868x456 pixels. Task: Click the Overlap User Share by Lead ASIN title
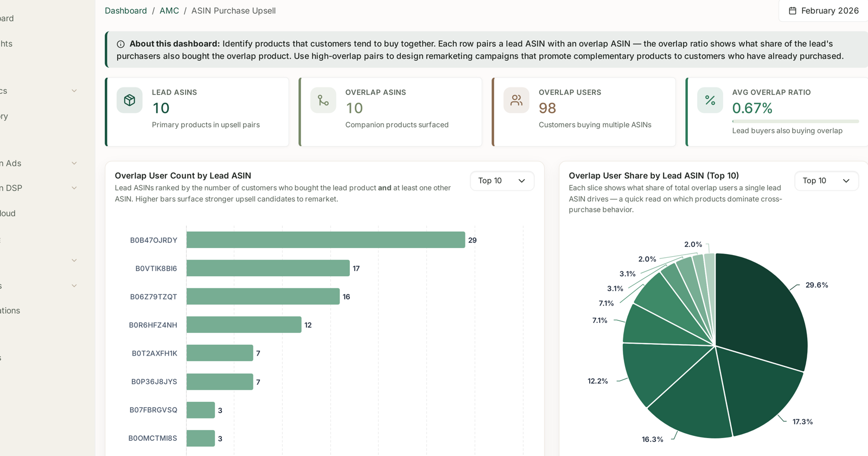[x=654, y=175]
